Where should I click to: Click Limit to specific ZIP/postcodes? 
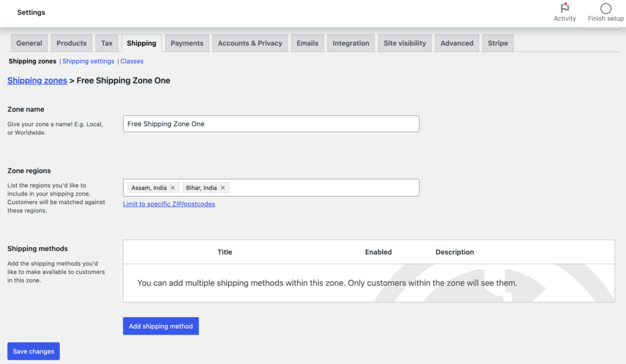click(x=169, y=203)
